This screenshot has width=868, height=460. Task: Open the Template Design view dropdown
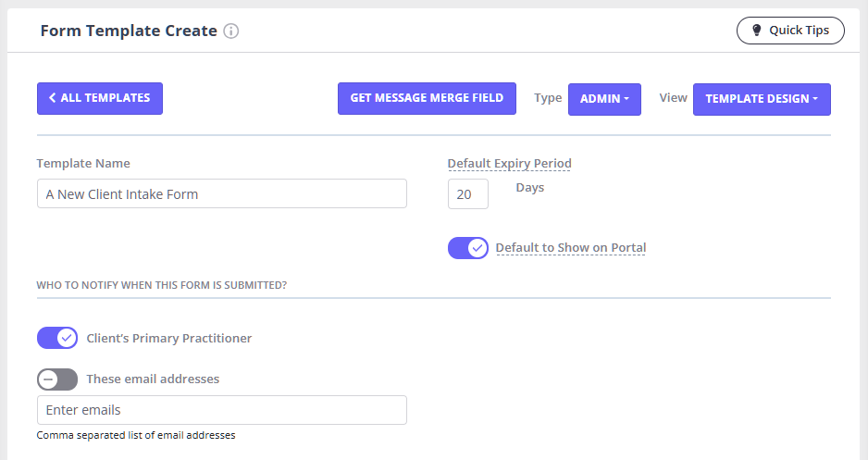click(762, 99)
